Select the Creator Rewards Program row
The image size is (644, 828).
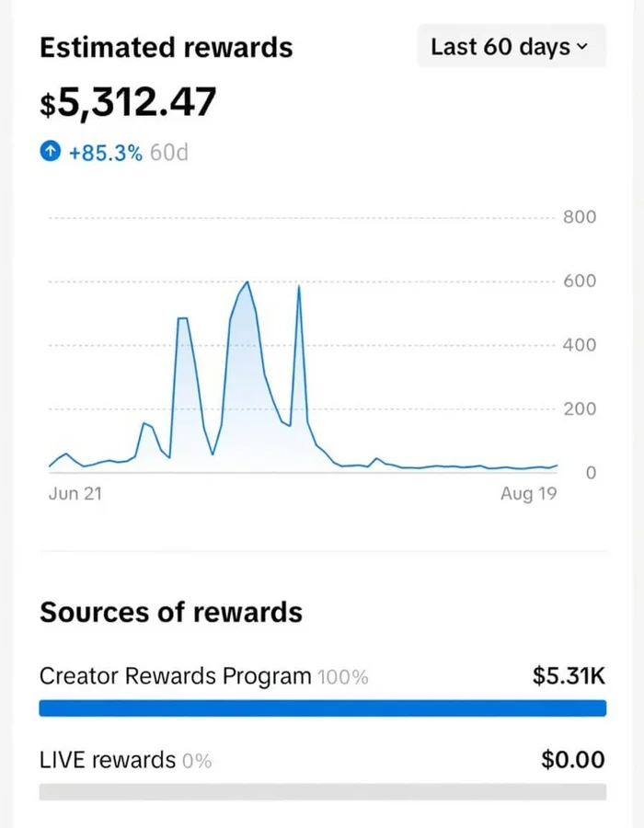point(173,676)
